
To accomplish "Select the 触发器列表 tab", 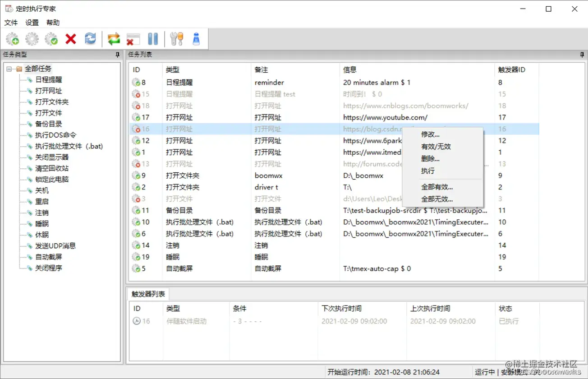I will [148, 294].
